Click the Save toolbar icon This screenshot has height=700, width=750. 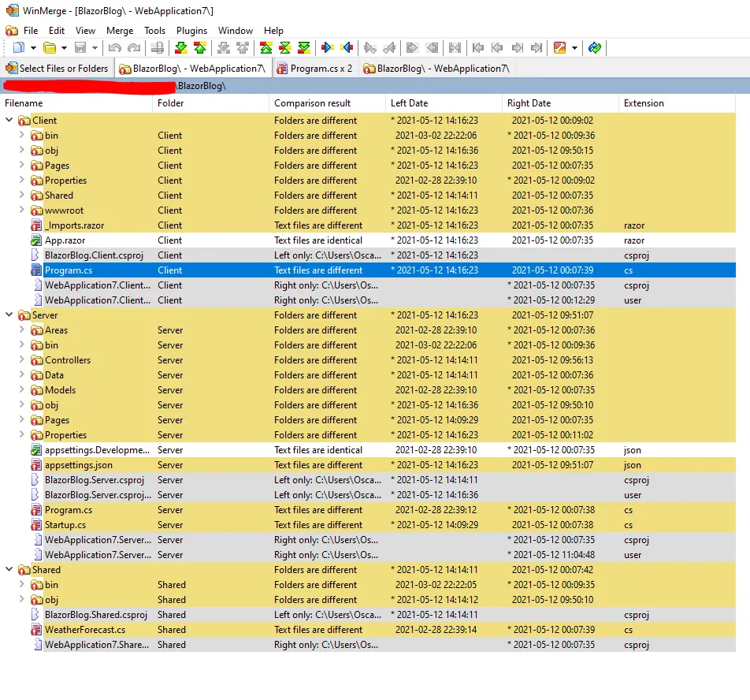click(80, 47)
